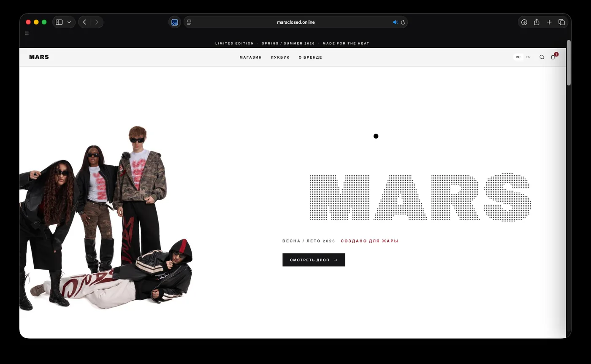Close the Safari window with the red button
The width and height of the screenshot is (591, 364).
click(x=28, y=22)
